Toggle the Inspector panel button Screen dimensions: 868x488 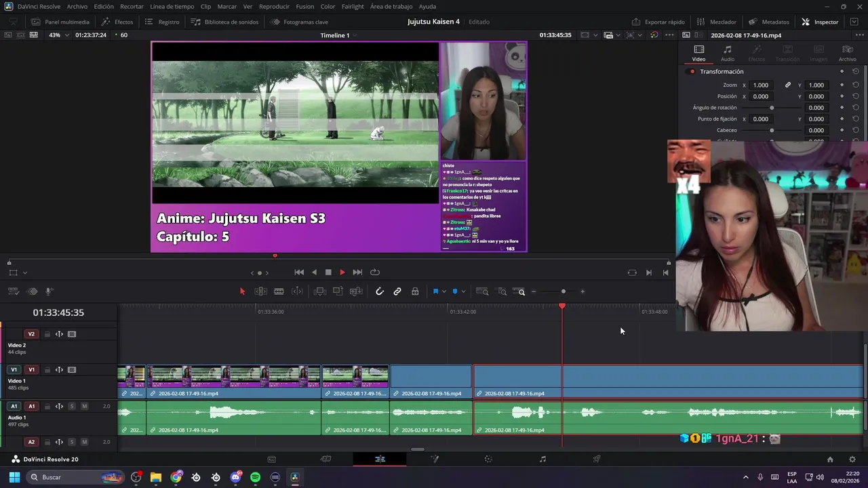(x=820, y=22)
